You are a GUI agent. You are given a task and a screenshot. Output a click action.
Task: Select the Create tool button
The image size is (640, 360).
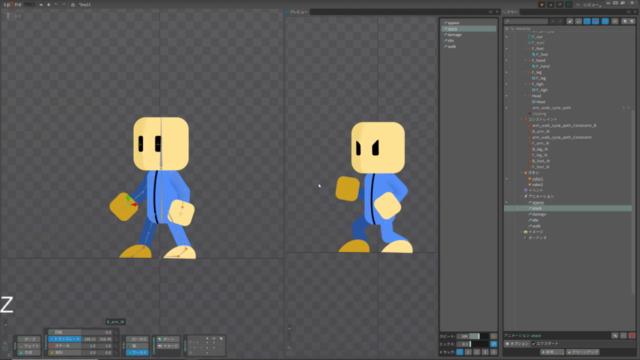[29, 352]
